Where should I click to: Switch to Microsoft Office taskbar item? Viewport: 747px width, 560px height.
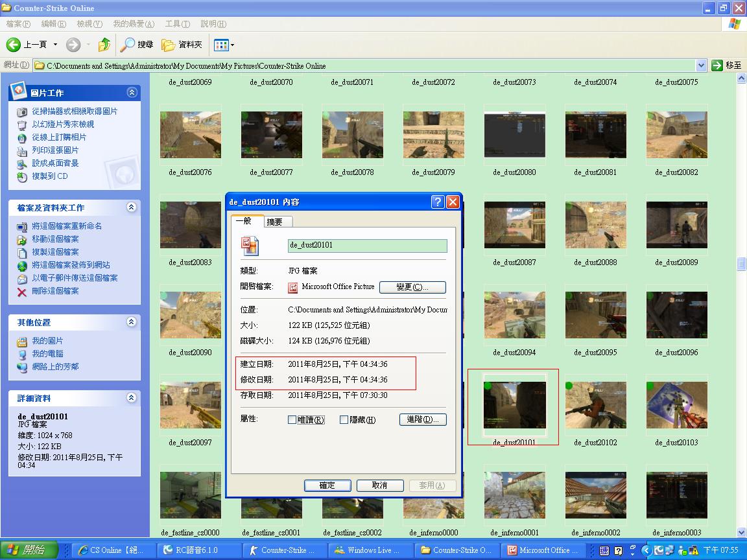click(x=542, y=550)
